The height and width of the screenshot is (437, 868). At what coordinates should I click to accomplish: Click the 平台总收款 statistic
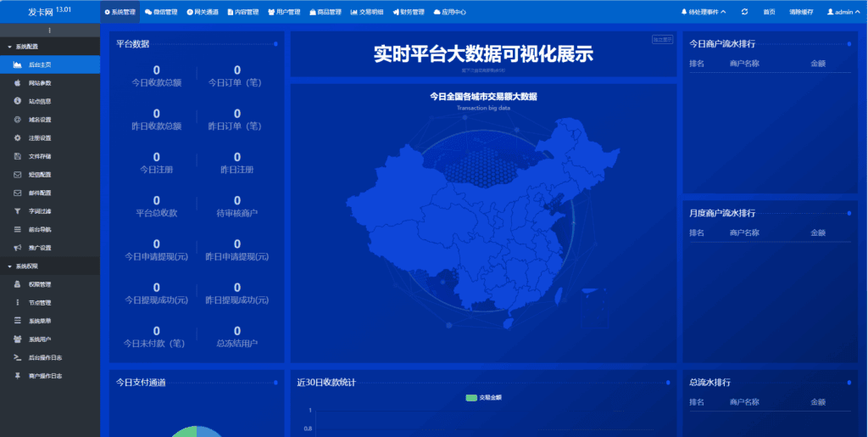point(157,206)
